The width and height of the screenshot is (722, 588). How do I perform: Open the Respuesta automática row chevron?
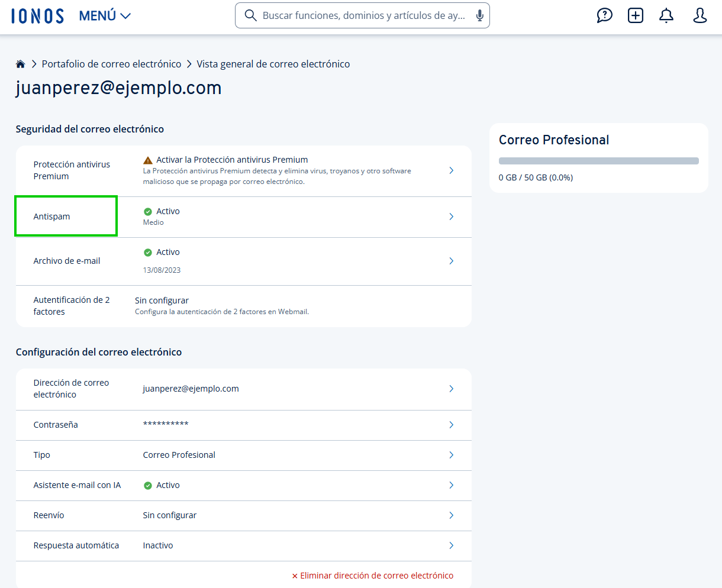coord(451,545)
